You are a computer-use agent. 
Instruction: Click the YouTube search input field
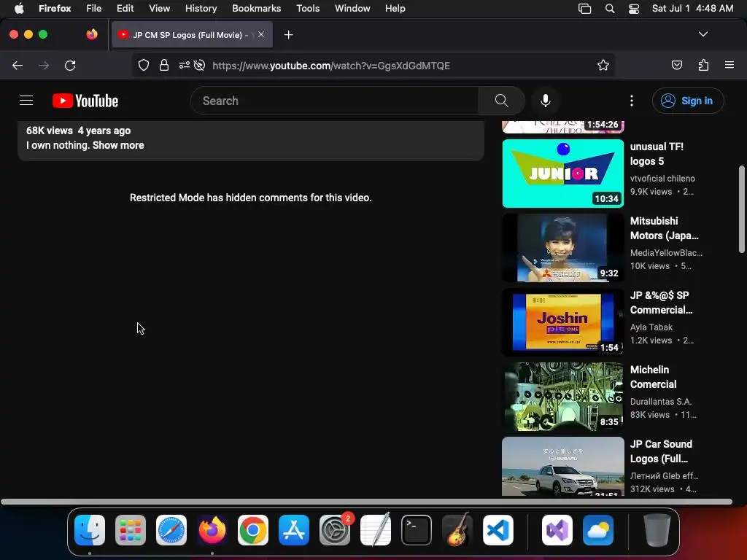tap(334, 101)
